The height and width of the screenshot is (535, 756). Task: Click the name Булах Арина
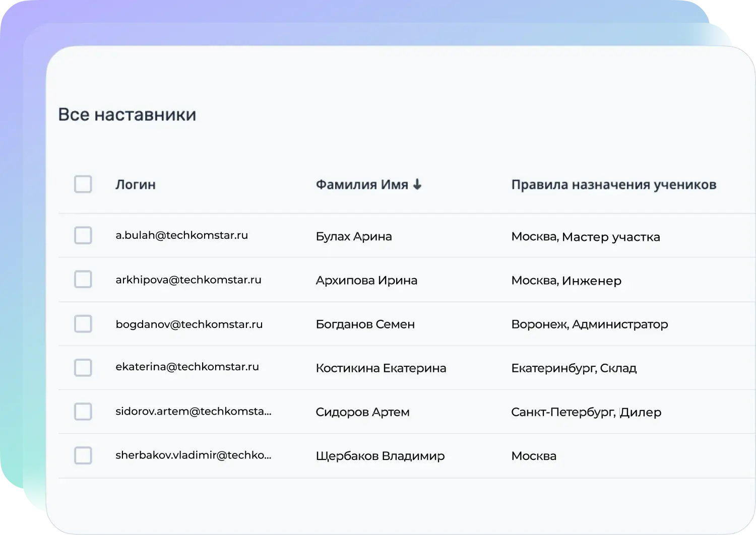coord(354,236)
